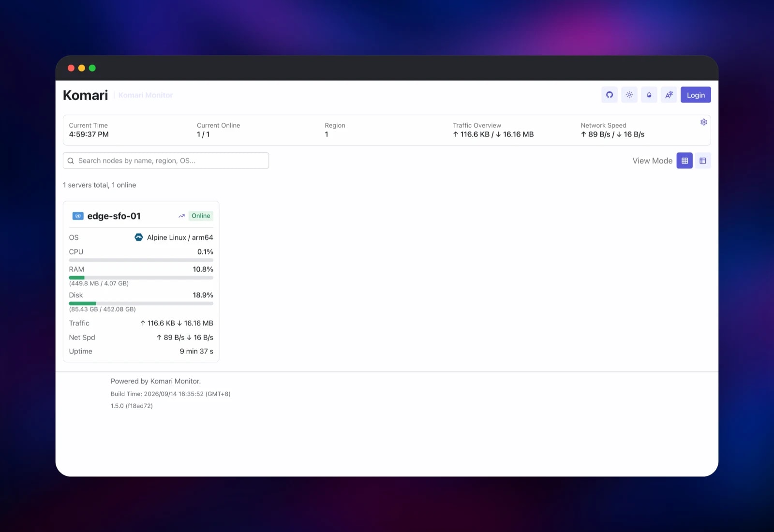
Task: Click the 'Alpine Linux / arm64' text
Action: 180,237
